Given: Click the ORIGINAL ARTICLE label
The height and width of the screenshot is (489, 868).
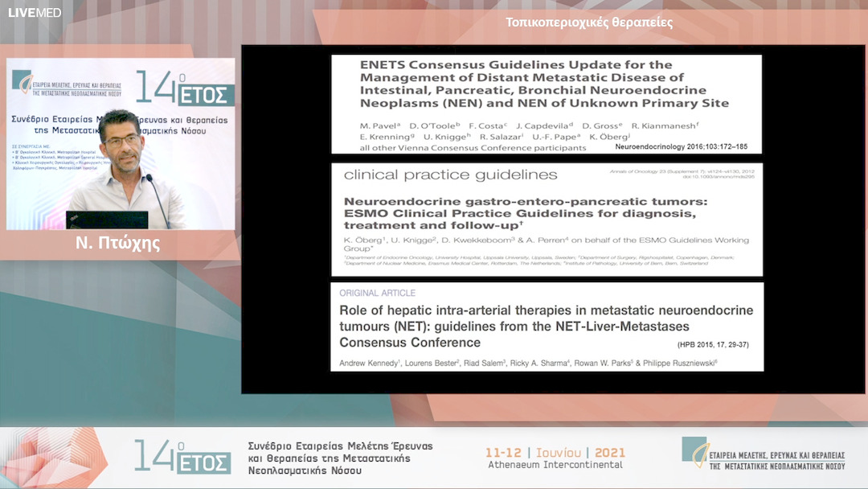Looking at the screenshot, I should [x=377, y=294].
